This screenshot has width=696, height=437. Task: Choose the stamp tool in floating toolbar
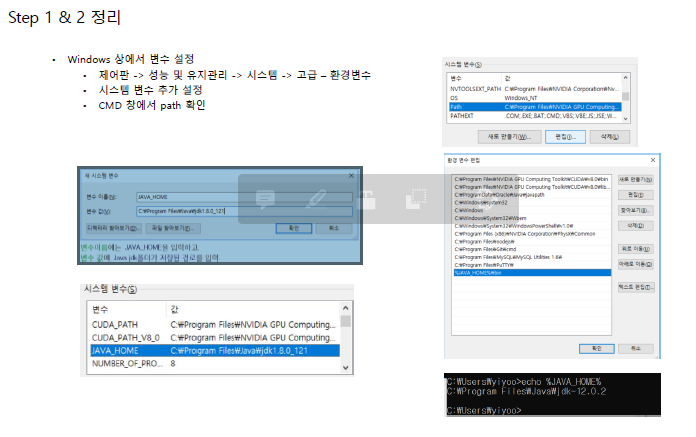point(367,199)
